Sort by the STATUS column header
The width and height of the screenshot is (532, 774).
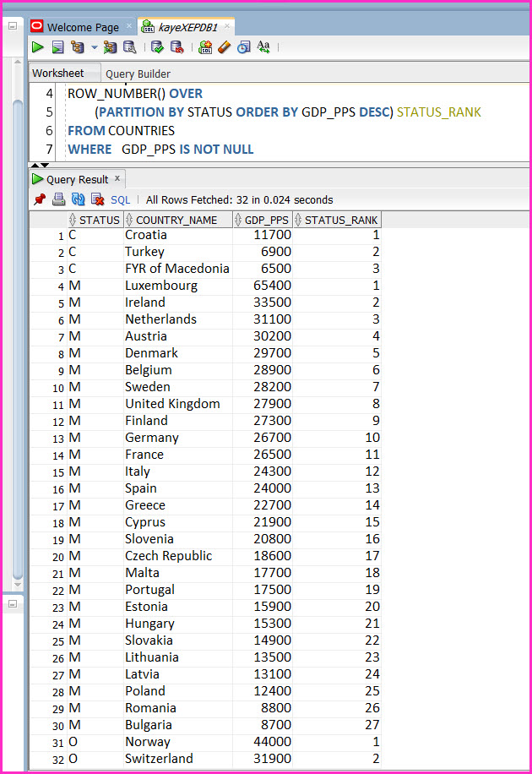coord(95,220)
